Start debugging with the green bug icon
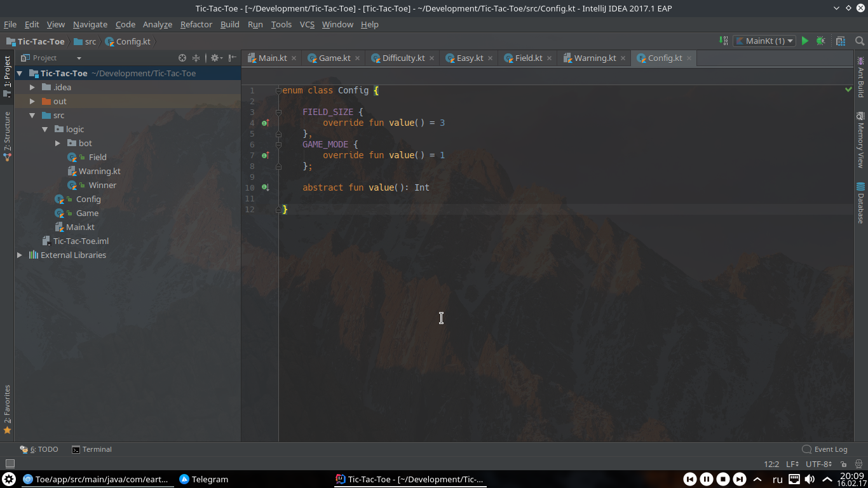The height and width of the screenshot is (488, 868). (821, 41)
